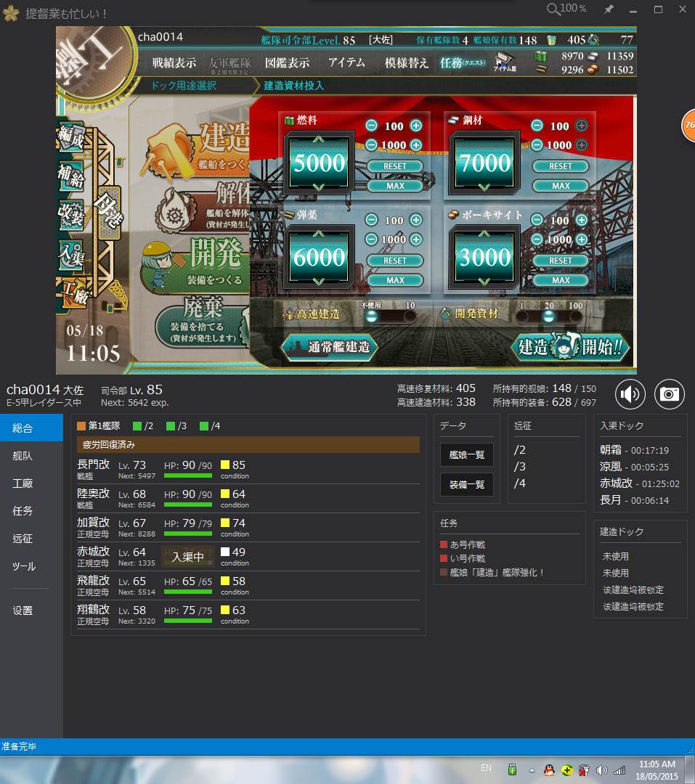Image resolution: width=695 pixels, height=784 pixels.
Task: Open the 総合 sidebar tab
Action: (x=31, y=428)
